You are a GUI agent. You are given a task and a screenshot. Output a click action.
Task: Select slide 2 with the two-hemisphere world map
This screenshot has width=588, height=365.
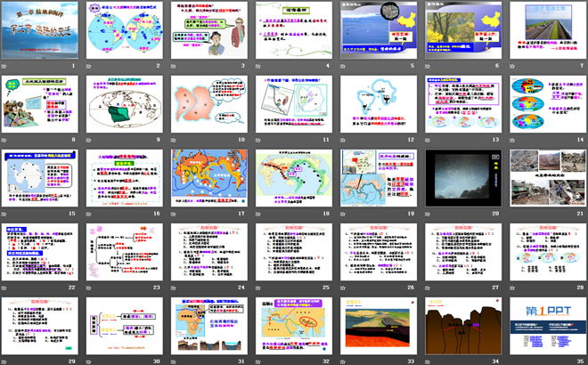pyautogui.click(x=124, y=29)
